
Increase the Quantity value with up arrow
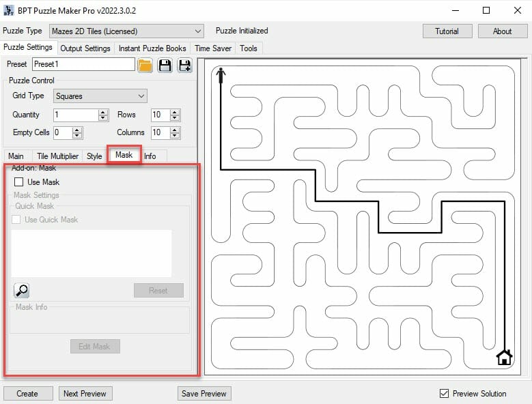pyautogui.click(x=103, y=112)
